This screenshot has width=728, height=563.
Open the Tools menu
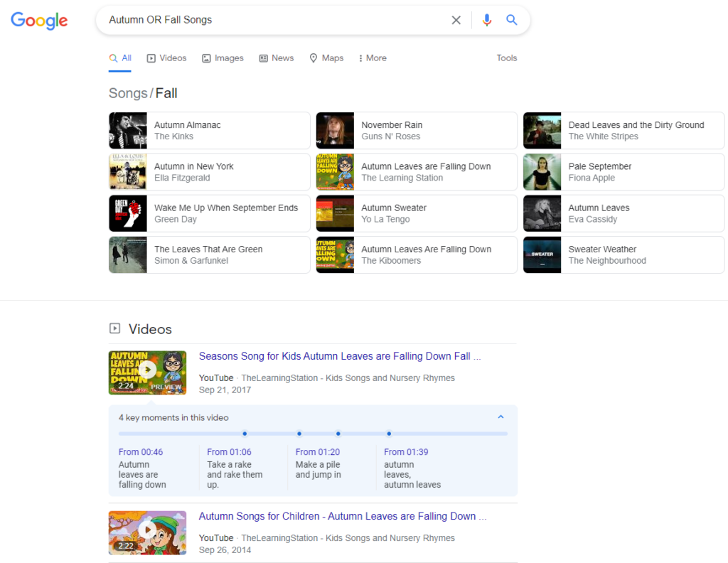506,58
